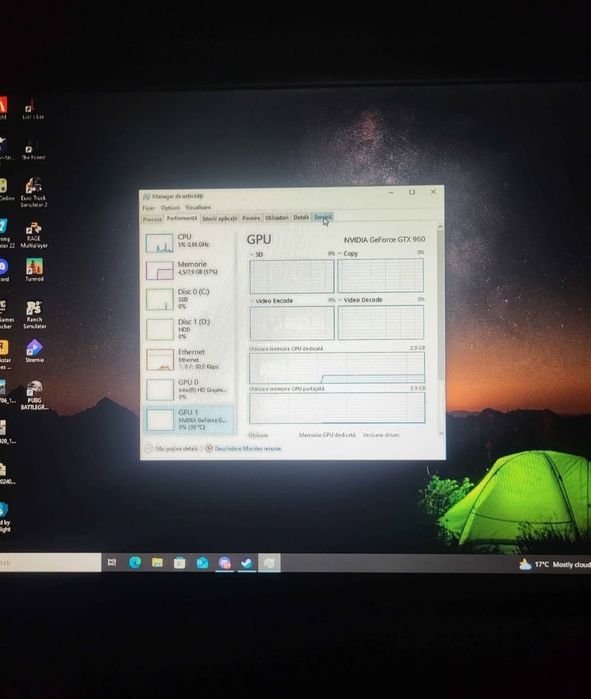Maximize the Task Manager window
Image resolution: width=591 pixels, height=699 pixels.
pyautogui.click(x=412, y=192)
